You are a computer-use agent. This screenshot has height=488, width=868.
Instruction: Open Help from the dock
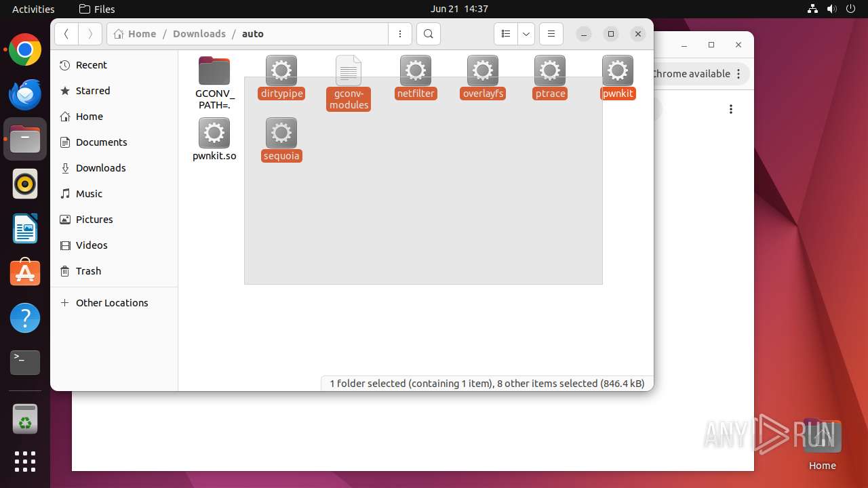(x=25, y=318)
